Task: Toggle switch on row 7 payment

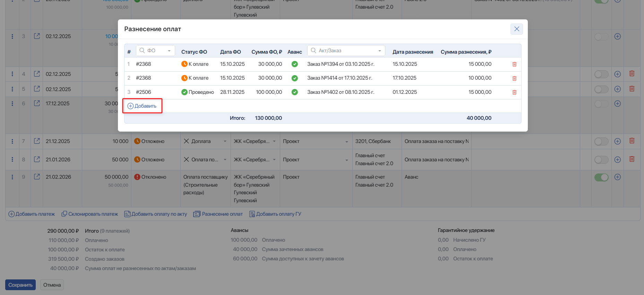Action: [601, 141]
